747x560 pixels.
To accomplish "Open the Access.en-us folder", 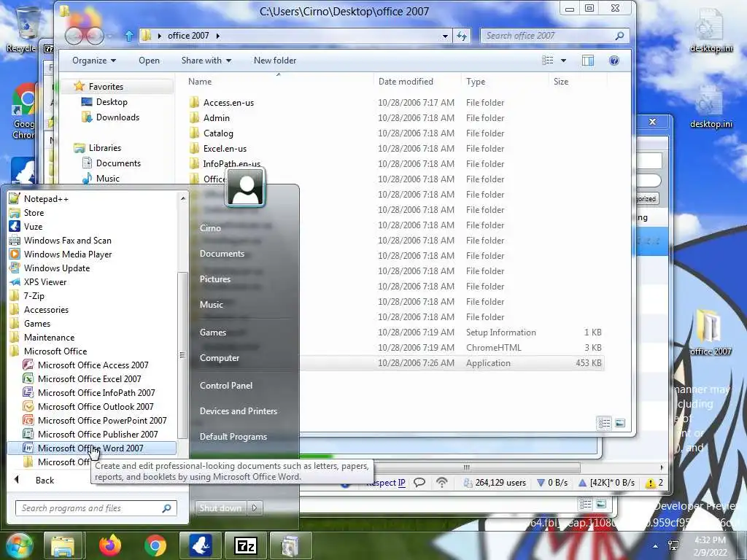I will 228,102.
